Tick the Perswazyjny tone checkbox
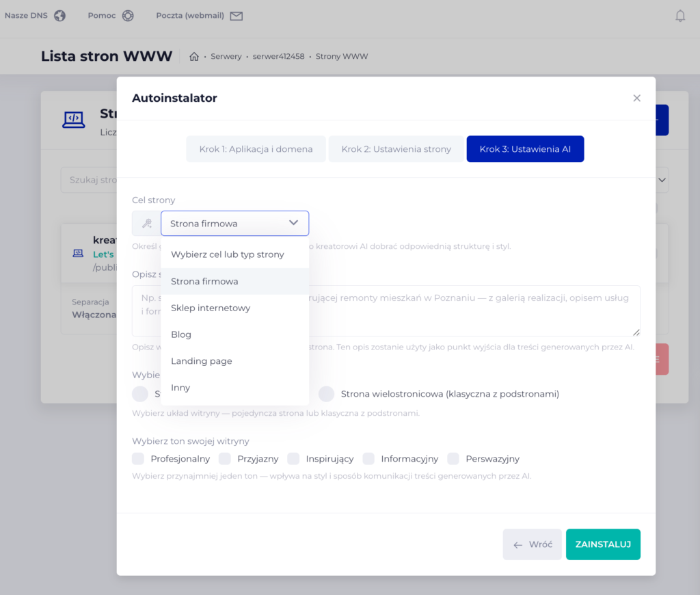This screenshot has width=700, height=595. [x=453, y=458]
